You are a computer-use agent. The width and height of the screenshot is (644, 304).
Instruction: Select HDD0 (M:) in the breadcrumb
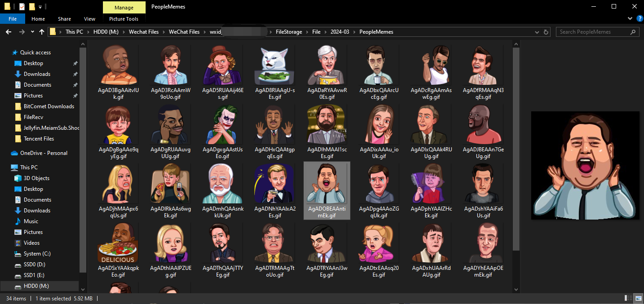click(106, 32)
